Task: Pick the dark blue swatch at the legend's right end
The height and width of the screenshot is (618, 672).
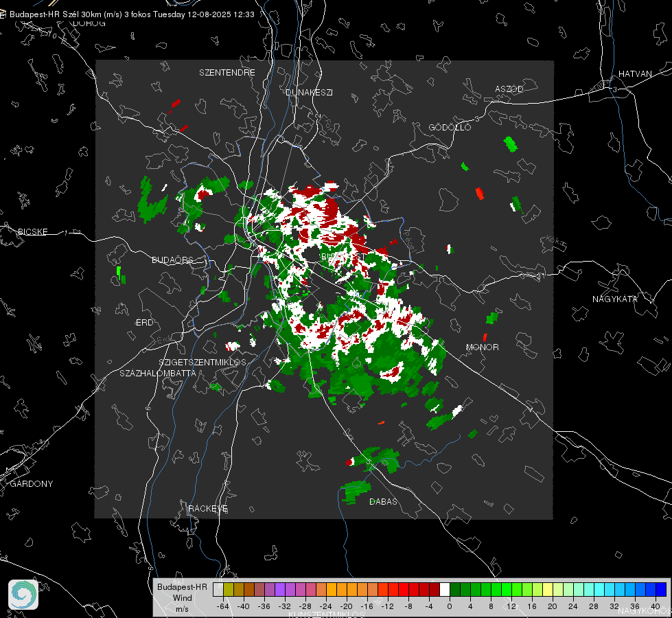Action: pos(661,589)
